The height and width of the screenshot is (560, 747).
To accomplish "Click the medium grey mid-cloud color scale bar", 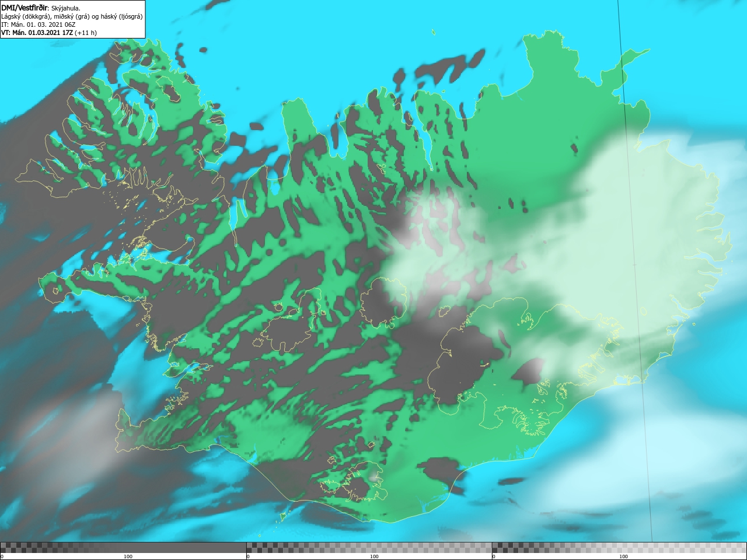I will (x=369, y=547).
